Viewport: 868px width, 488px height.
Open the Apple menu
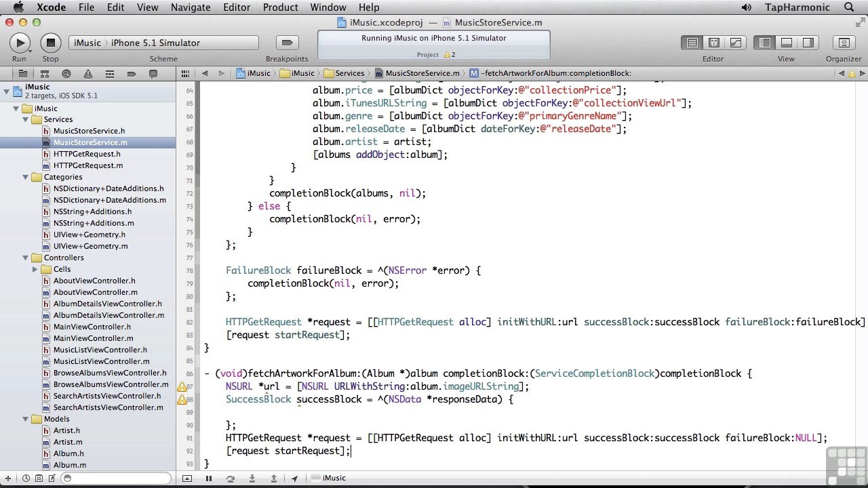pos(18,7)
